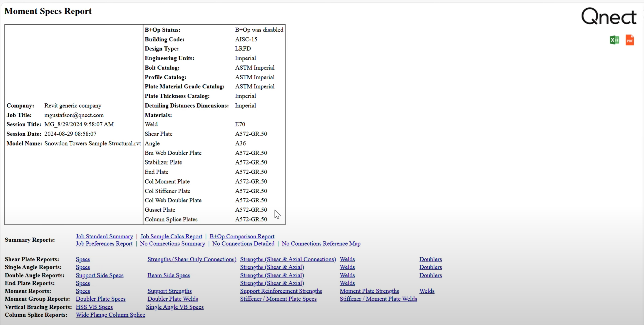Open Shear Plate Strengths (Shear Only Connections)

click(191, 260)
